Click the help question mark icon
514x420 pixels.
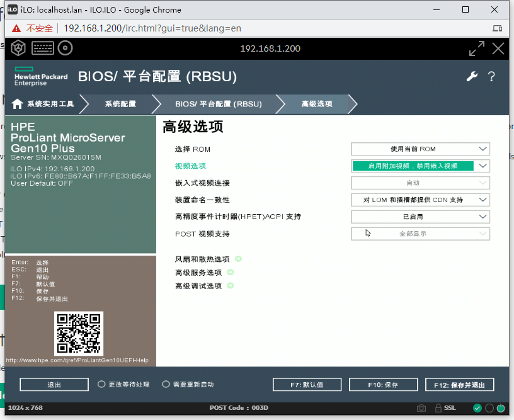point(492,76)
